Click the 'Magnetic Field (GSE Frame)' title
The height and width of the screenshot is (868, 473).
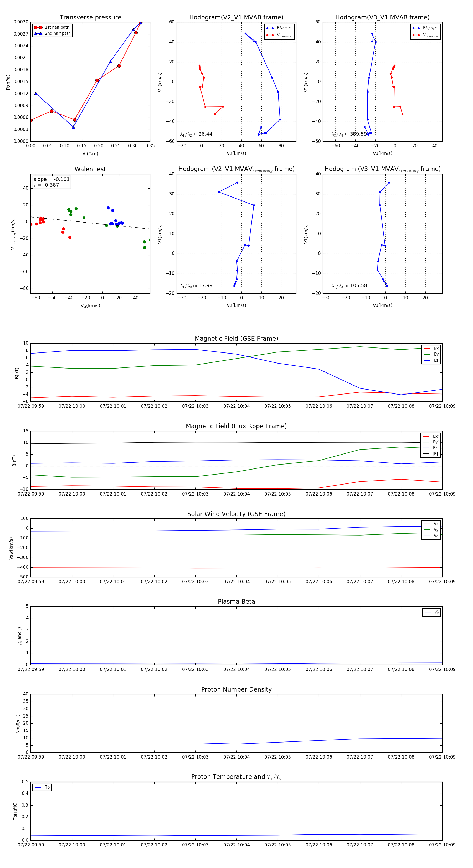tap(236, 338)
